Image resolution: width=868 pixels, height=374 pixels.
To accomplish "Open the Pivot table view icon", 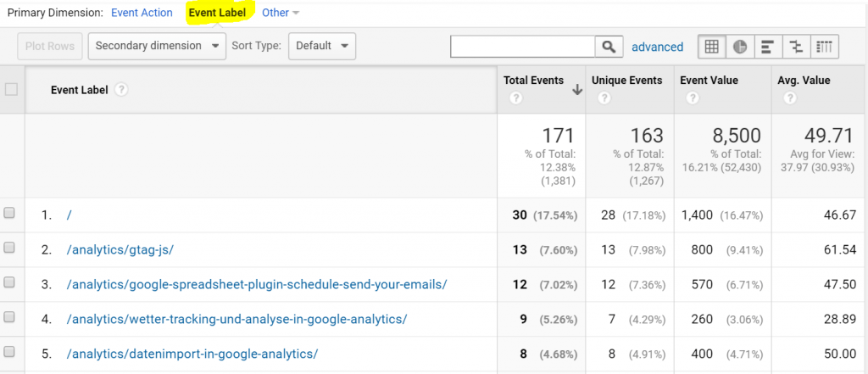I will click(824, 47).
